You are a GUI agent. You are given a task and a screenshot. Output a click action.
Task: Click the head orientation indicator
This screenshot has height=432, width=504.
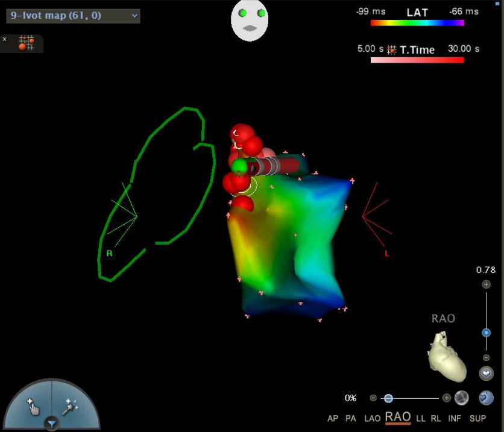pyautogui.click(x=250, y=20)
